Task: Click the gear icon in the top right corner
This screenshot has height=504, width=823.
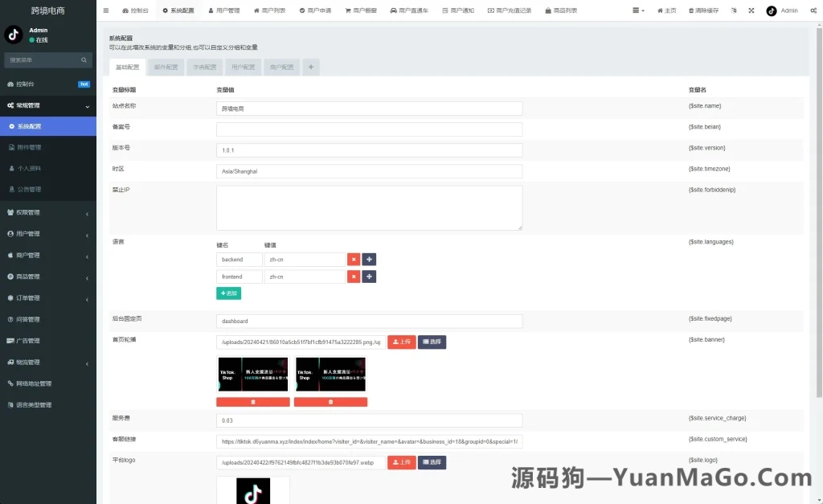Action: [x=814, y=10]
